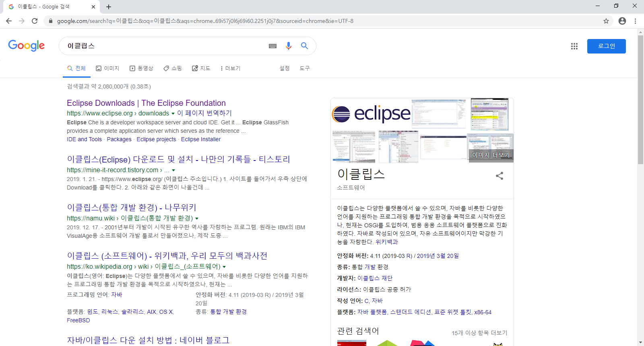Screen dimensions: 644x346
Task: Open a new browser tab with plus icon
Action: pos(109,7)
